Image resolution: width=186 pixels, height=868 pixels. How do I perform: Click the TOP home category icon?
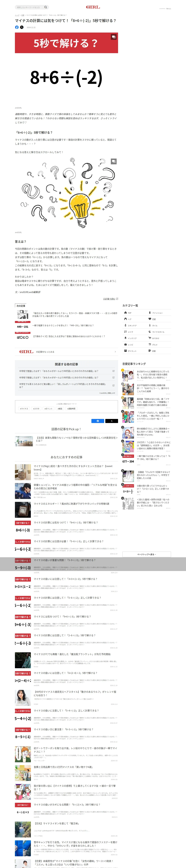pyautogui.click(x=125, y=313)
